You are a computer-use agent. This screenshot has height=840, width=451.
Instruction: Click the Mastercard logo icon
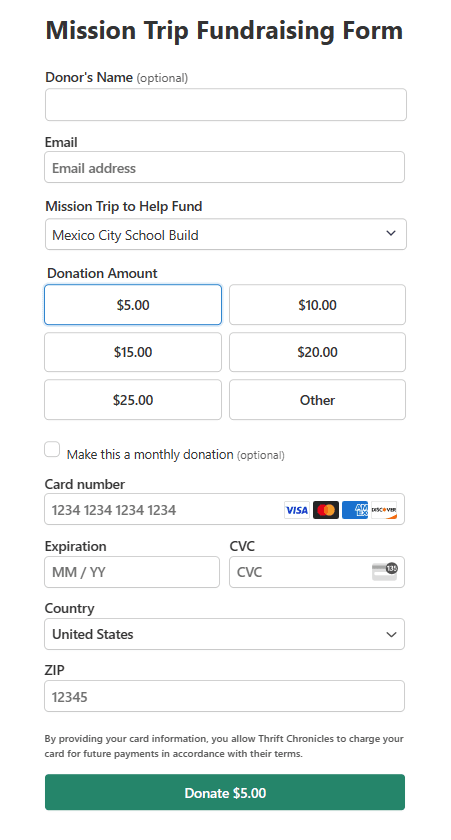coord(326,509)
